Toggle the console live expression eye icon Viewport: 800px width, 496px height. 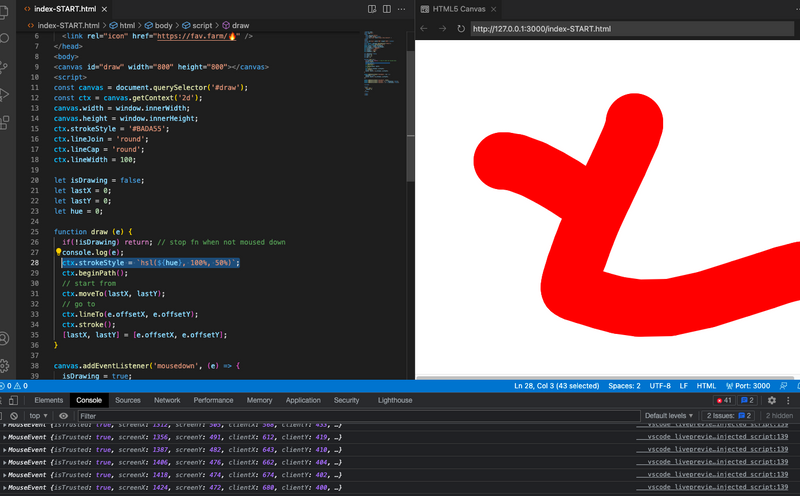click(x=64, y=415)
